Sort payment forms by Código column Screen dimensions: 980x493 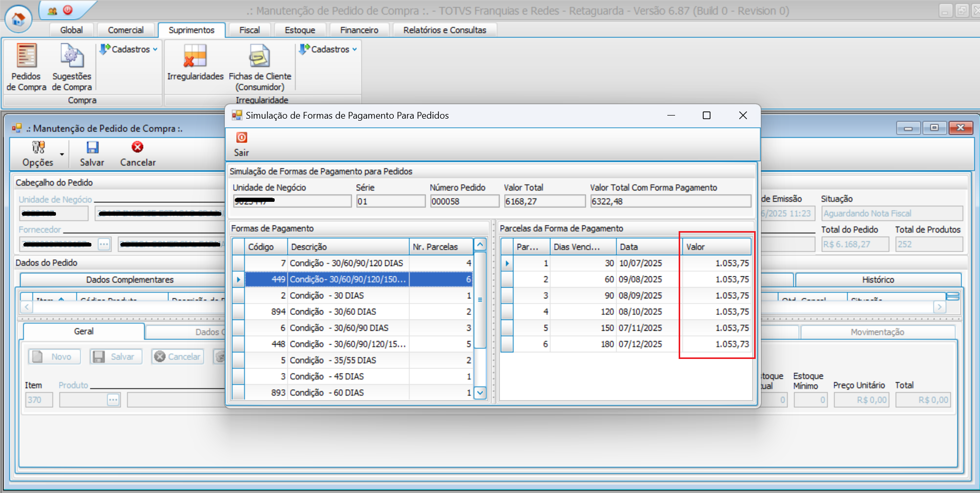[266, 247]
